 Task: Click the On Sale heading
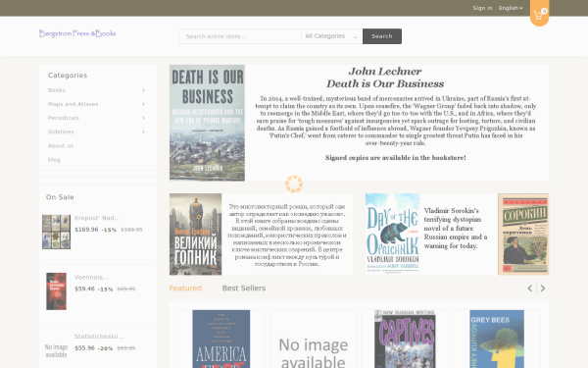(60, 197)
